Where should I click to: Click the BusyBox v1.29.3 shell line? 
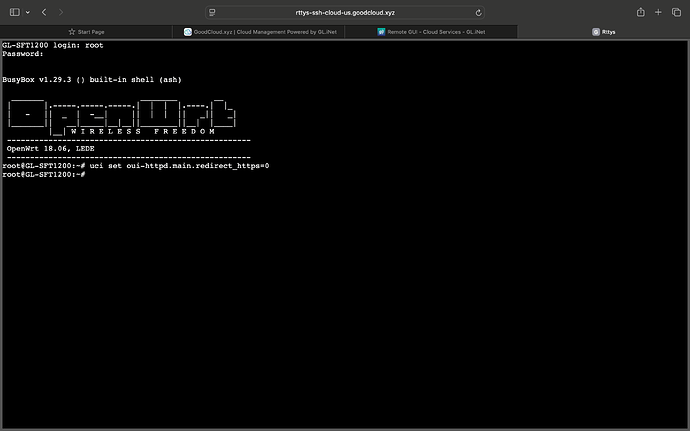click(92, 80)
